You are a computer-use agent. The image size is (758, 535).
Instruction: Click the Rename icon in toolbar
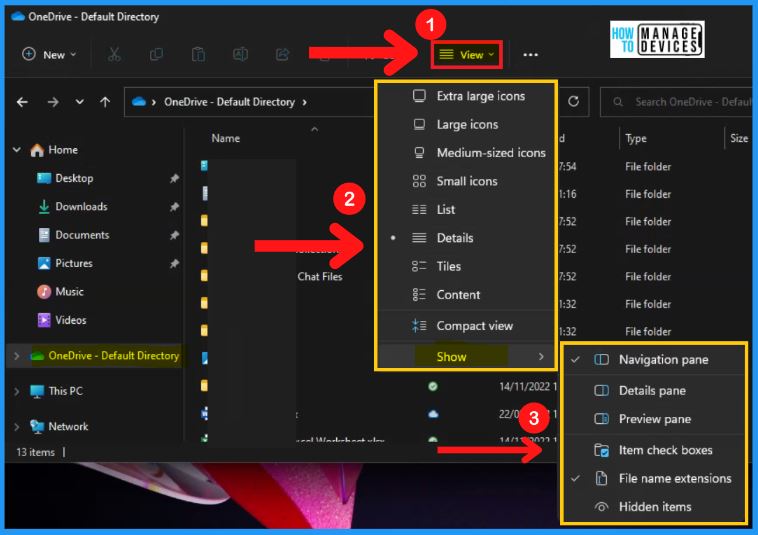(x=240, y=55)
